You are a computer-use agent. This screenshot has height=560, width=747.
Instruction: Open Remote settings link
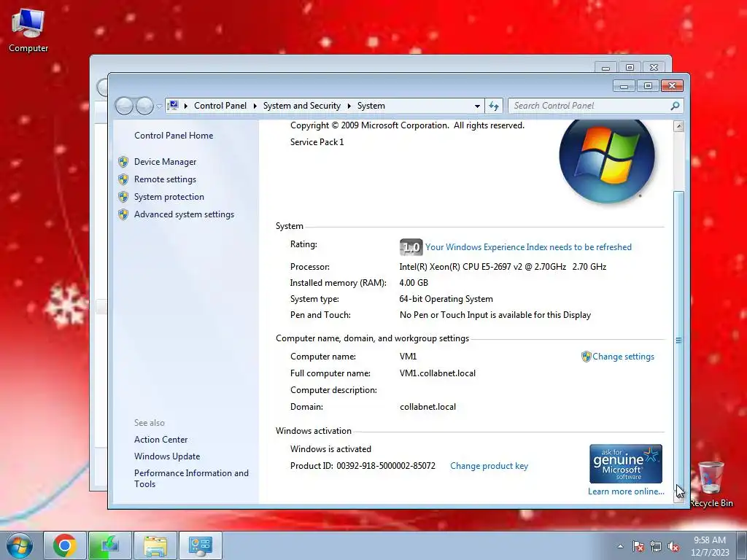(x=166, y=179)
